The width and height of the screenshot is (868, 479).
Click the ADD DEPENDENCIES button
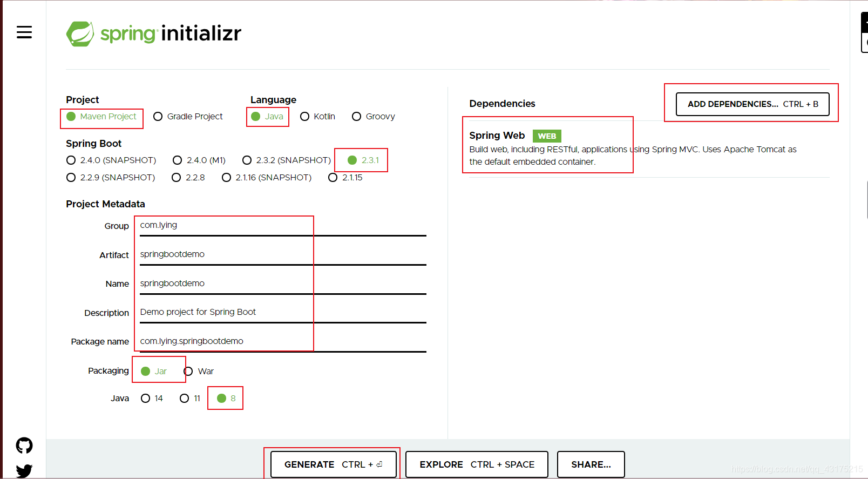[x=752, y=104]
